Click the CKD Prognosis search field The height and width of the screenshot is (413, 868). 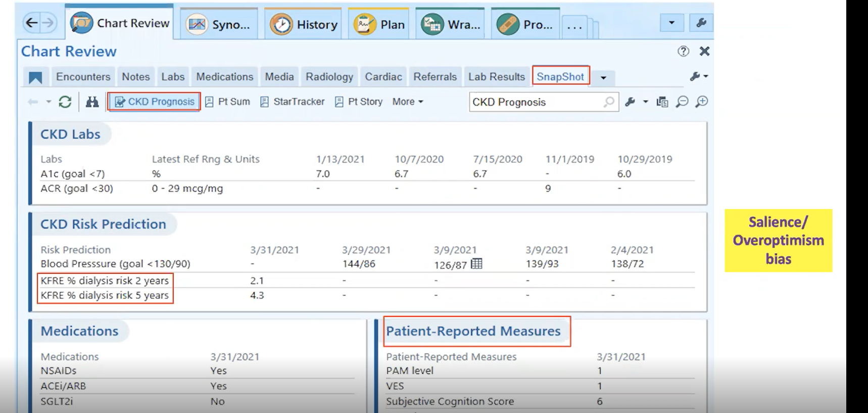pos(536,102)
